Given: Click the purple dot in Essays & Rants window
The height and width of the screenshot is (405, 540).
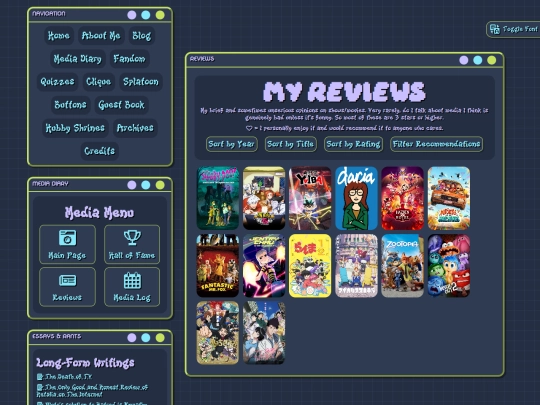Looking at the screenshot, I should coord(132,338).
